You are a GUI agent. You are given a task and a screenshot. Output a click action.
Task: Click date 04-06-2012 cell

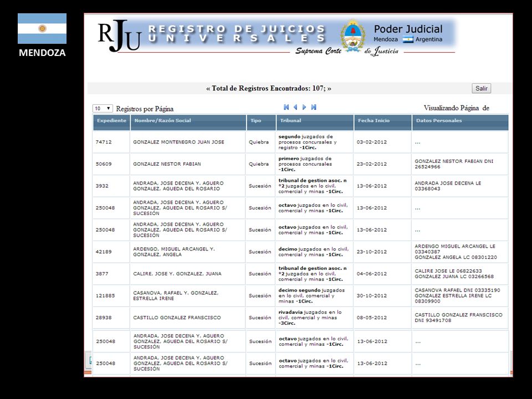[x=382, y=274]
